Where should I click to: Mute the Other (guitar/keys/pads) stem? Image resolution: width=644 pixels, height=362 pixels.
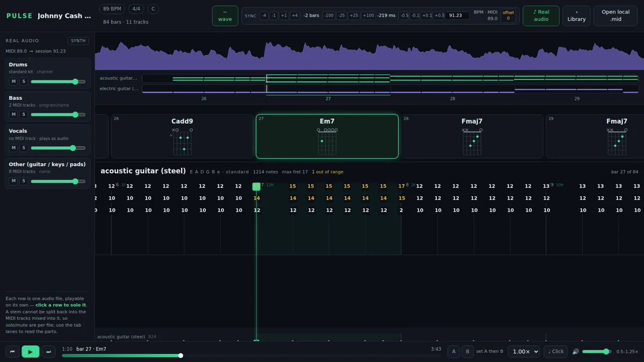(x=13, y=181)
